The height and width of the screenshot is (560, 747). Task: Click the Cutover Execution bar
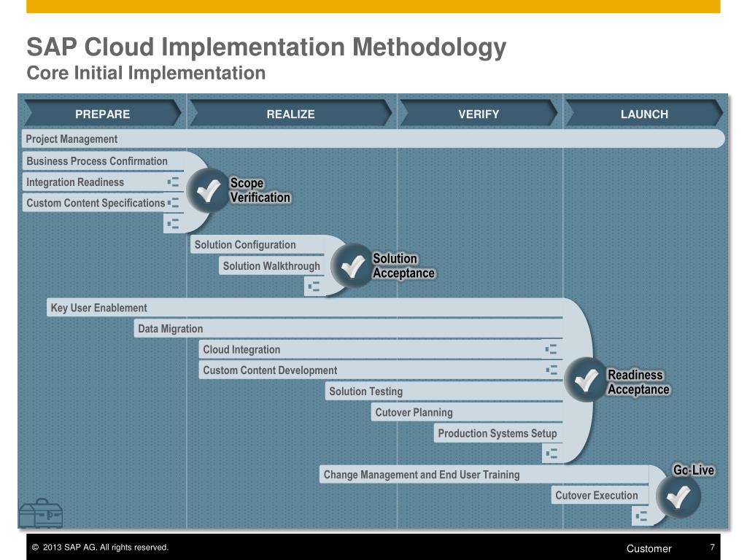[x=600, y=495]
